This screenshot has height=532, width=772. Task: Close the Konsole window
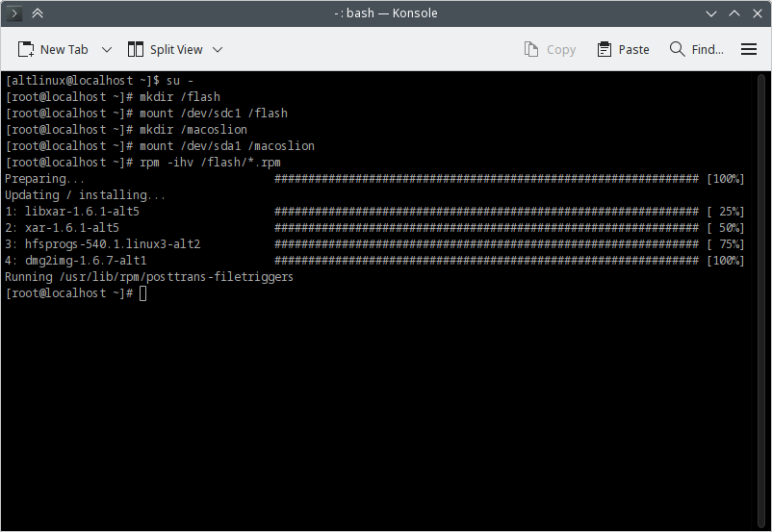tap(758, 13)
